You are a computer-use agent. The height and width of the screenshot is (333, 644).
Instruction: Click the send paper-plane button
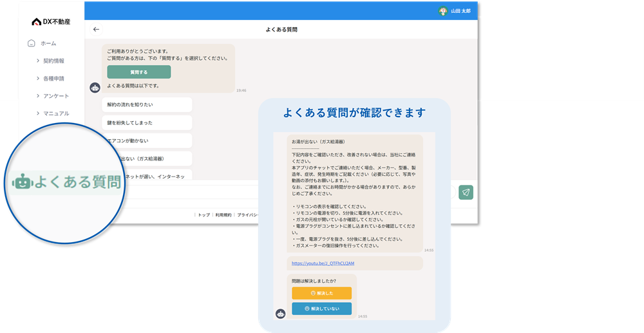click(466, 192)
